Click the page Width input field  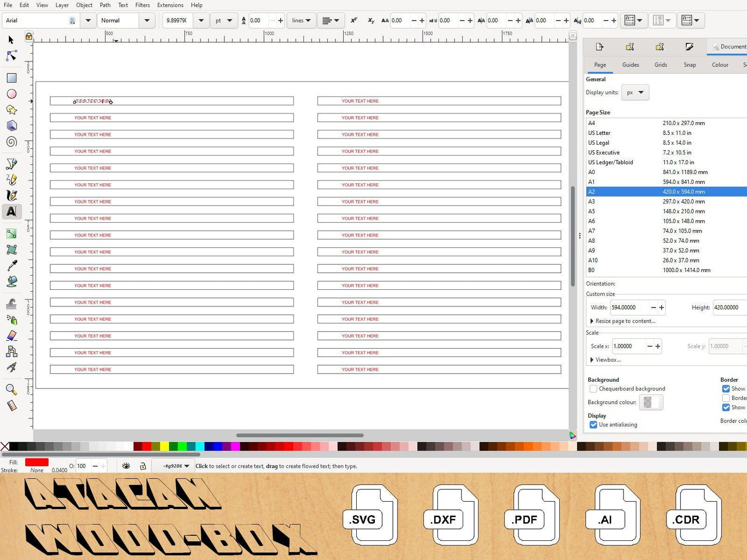(x=629, y=307)
